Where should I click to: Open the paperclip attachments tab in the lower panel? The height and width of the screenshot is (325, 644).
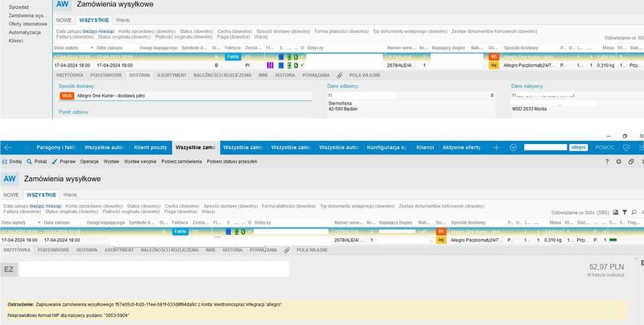click(x=287, y=250)
